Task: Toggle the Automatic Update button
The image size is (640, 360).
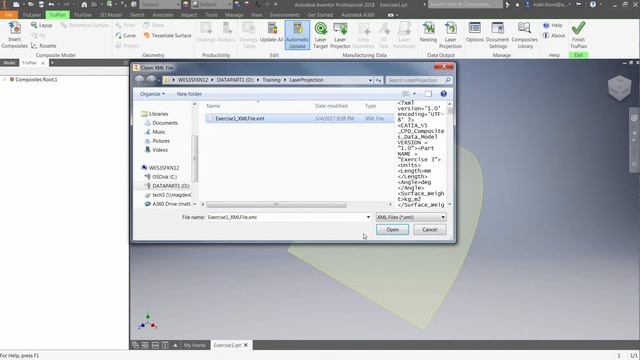Action: (297, 35)
